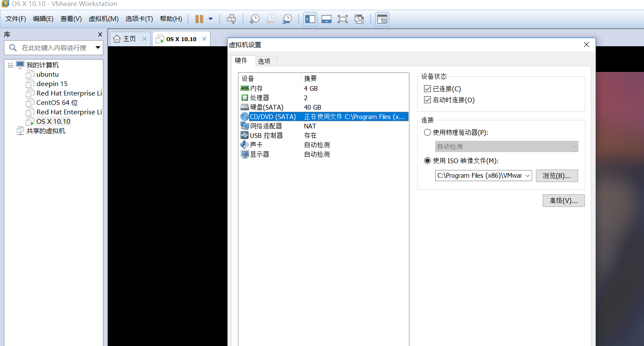The height and width of the screenshot is (346, 644).
Task: Switch to the 硬件 hardware tab
Action: pos(241,61)
